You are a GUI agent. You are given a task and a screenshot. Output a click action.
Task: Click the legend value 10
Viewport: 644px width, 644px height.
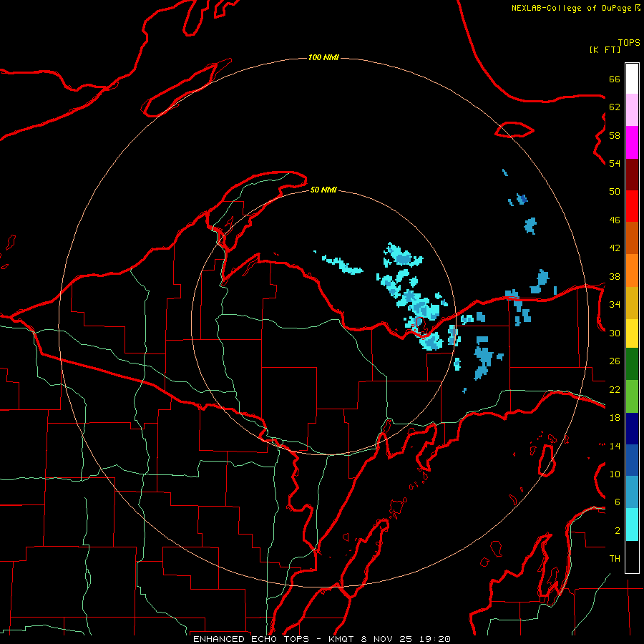click(615, 474)
